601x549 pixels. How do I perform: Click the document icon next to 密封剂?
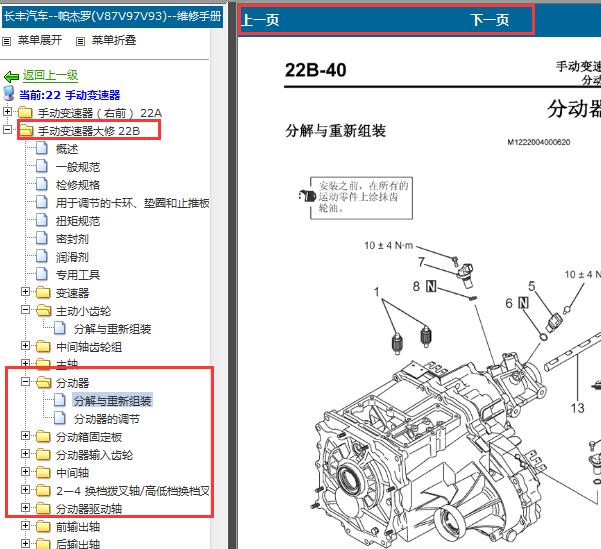point(42,238)
